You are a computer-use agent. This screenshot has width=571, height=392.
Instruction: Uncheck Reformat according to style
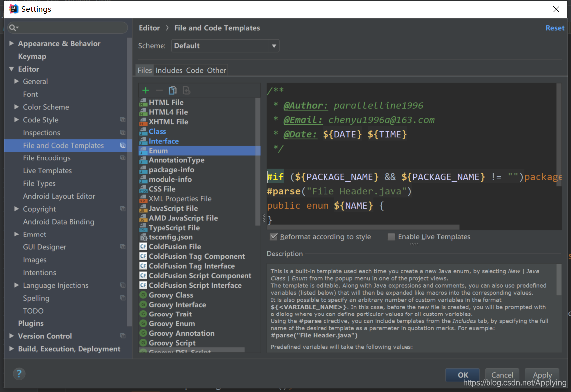[274, 237]
